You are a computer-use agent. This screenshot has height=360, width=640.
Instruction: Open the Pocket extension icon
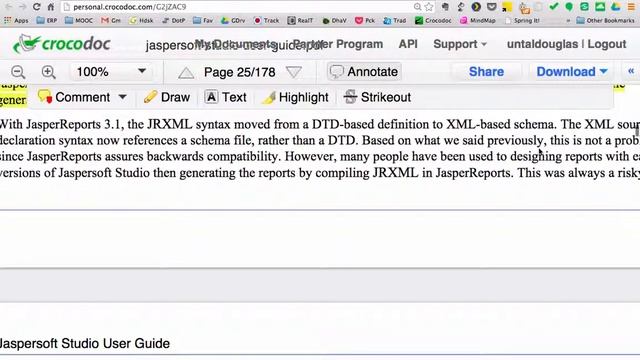coord(491,7)
